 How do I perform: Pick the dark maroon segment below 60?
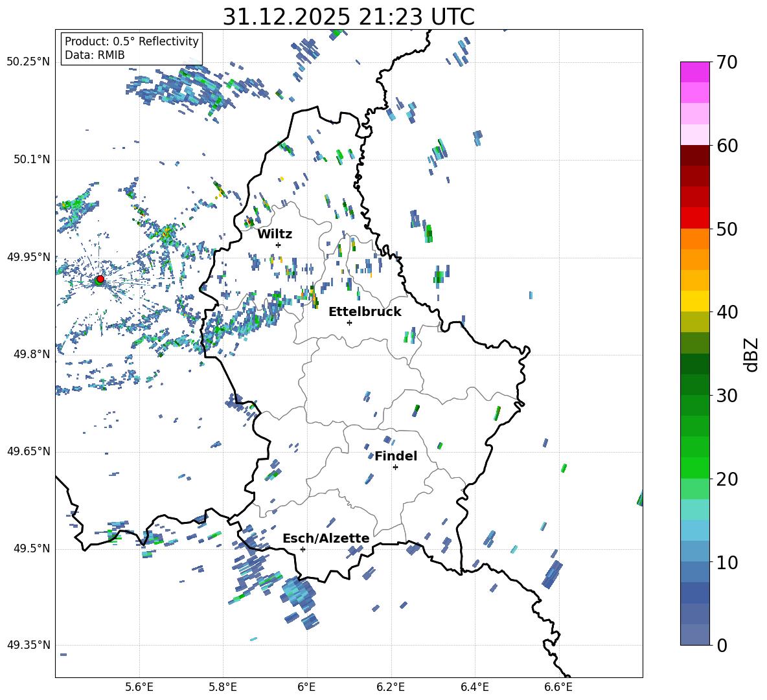click(695, 155)
